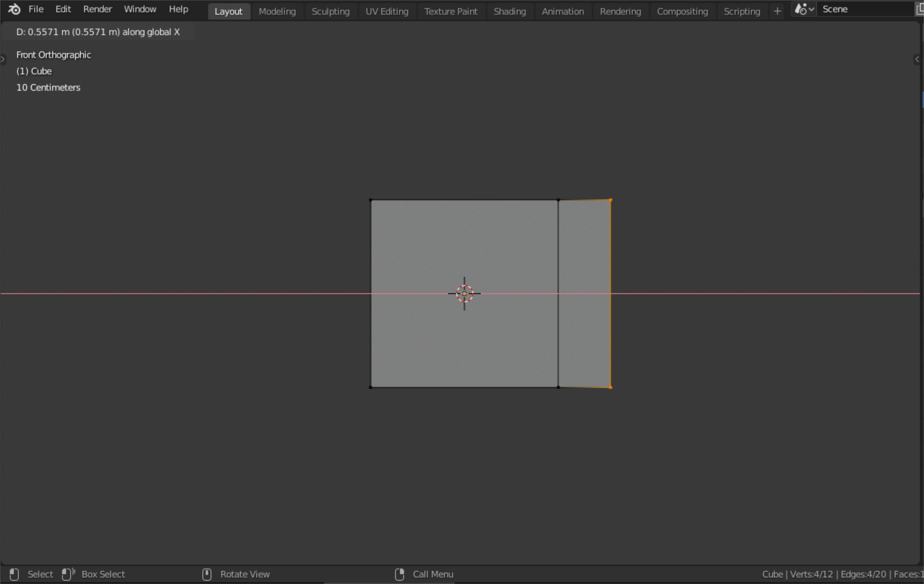Image resolution: width=924 pixels, height=584 pixels.
Task: Click the Select mouse icon in status bar
Action: tap(14, 574)
